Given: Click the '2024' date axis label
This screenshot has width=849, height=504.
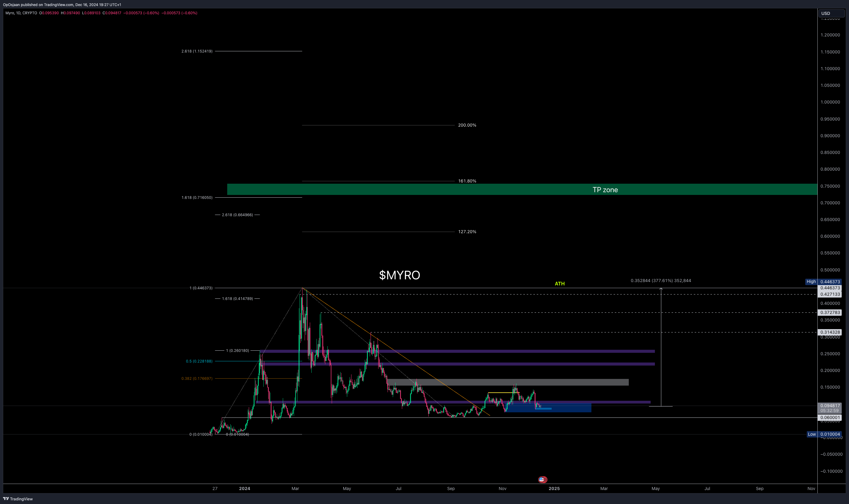Looking at the screenshot, I should (x=244, y=489).
